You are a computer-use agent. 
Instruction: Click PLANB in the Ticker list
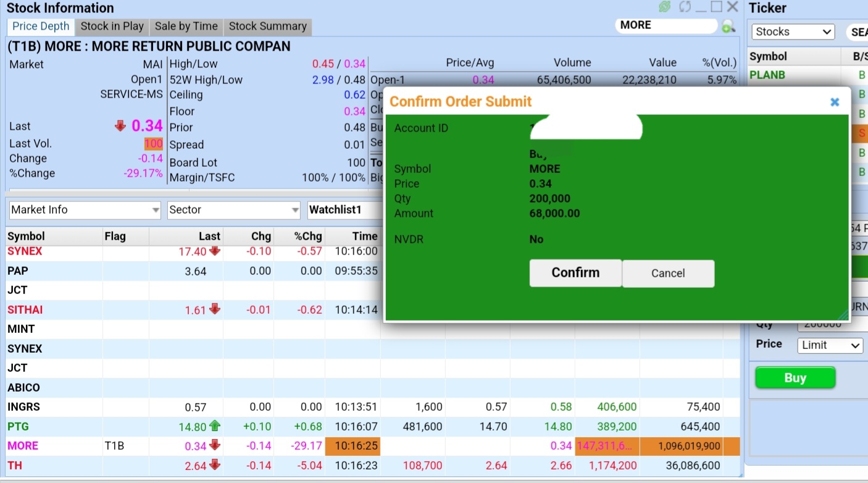[767, 75]
